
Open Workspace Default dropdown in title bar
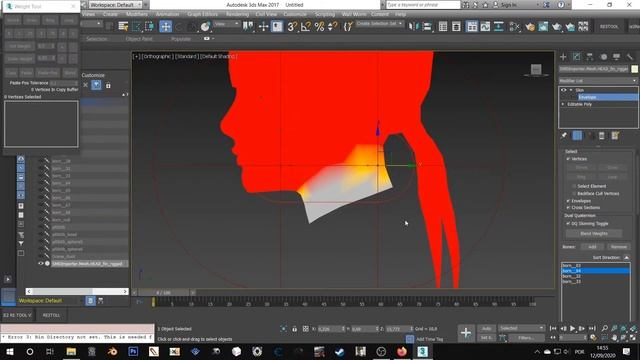pyautogui.click(x=115, y=5)
